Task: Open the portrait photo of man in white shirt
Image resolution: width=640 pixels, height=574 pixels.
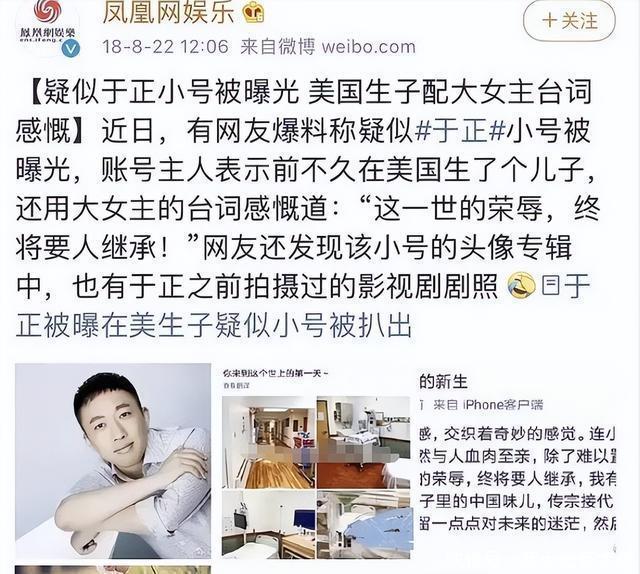Action: coord(113,461)
